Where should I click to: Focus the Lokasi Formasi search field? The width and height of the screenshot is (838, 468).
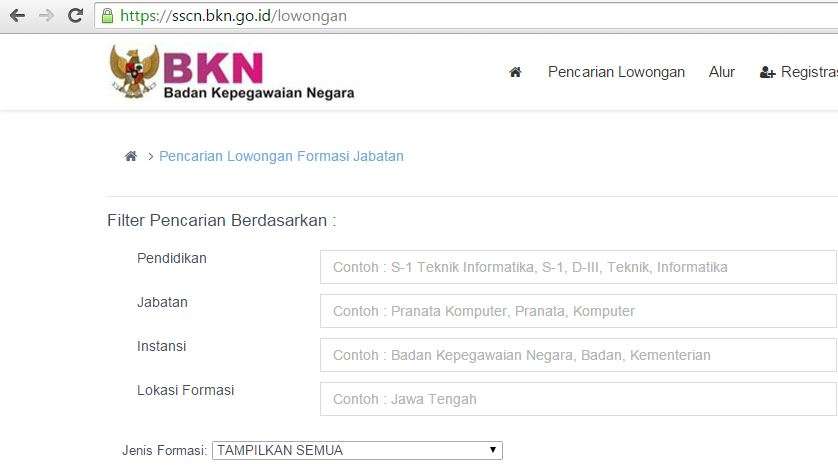tap(578, 399)
